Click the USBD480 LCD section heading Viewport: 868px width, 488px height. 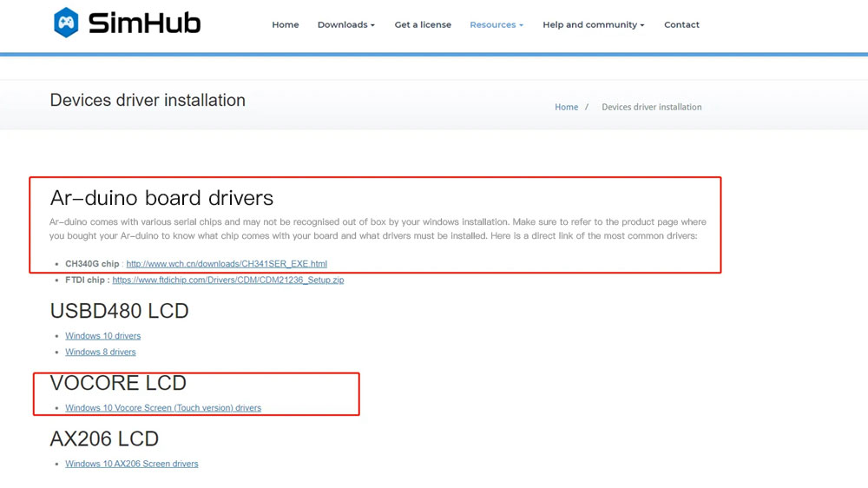click(119, 311)
